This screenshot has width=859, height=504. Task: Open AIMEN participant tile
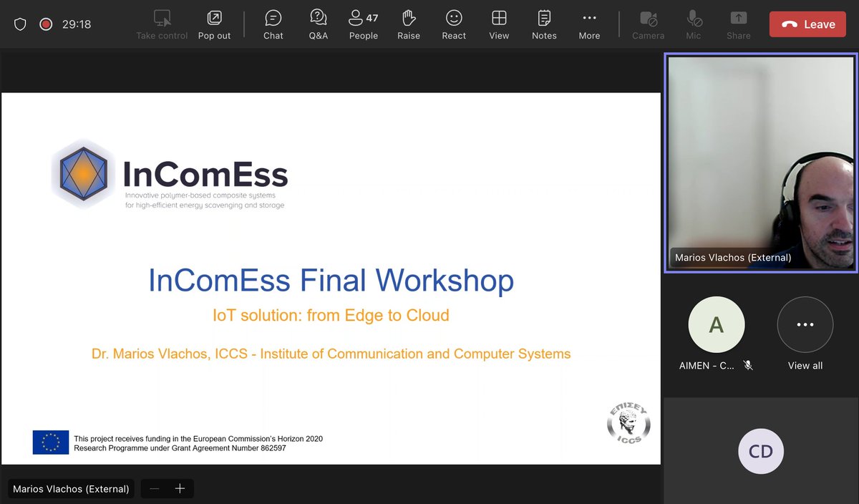(716, 324)
